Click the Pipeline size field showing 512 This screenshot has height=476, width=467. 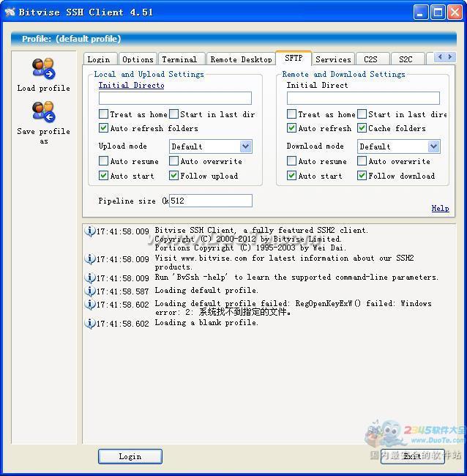[x=211, y=201]
